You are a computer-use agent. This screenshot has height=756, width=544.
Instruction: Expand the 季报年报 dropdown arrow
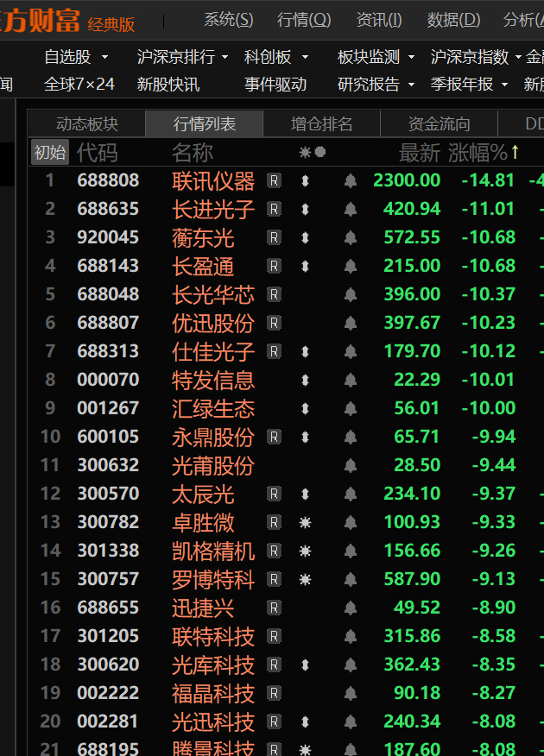505,85
